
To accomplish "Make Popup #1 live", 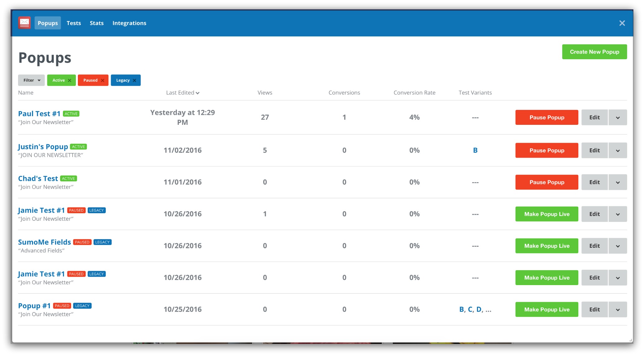I will pyautogui.click(x=546, y=310).
